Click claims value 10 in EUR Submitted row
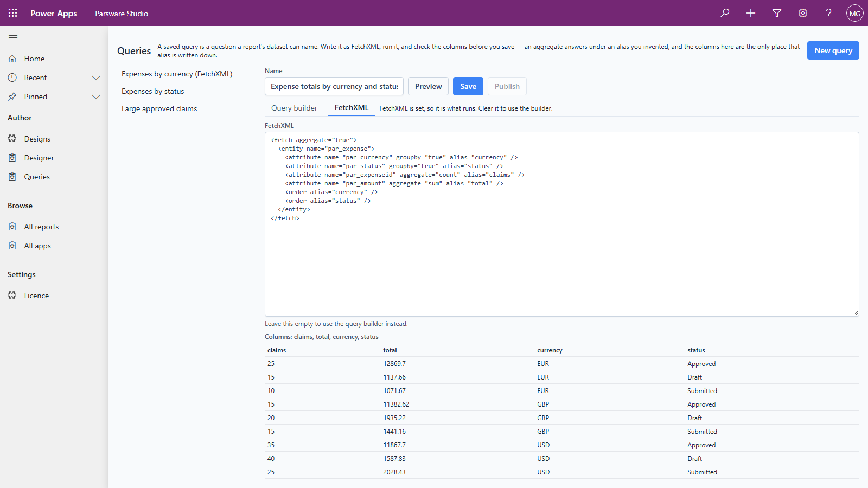The image size is (868, 488). click(x=271, y=391)
